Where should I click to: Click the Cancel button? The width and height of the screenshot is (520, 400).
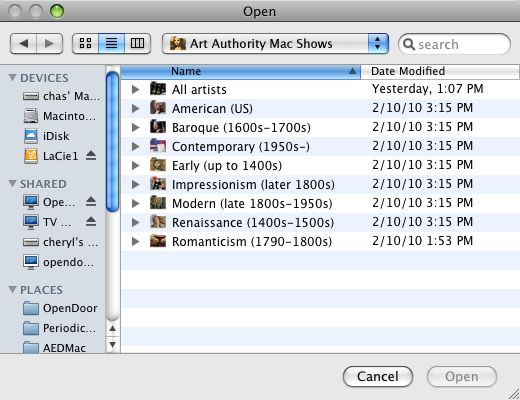[378, 377]
